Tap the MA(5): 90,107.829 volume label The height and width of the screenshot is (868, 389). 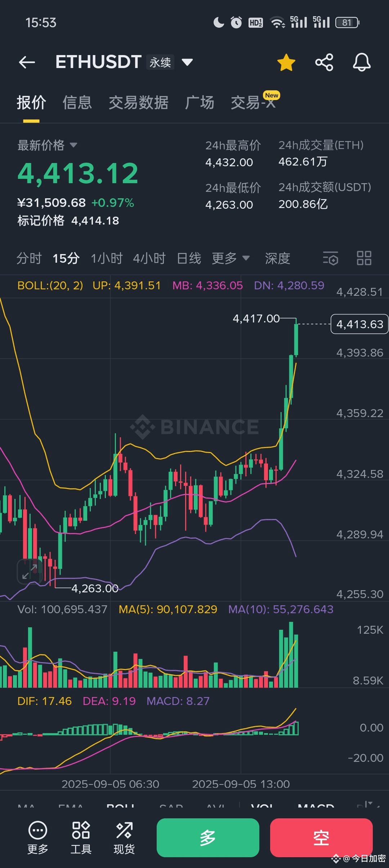[168, 609]
